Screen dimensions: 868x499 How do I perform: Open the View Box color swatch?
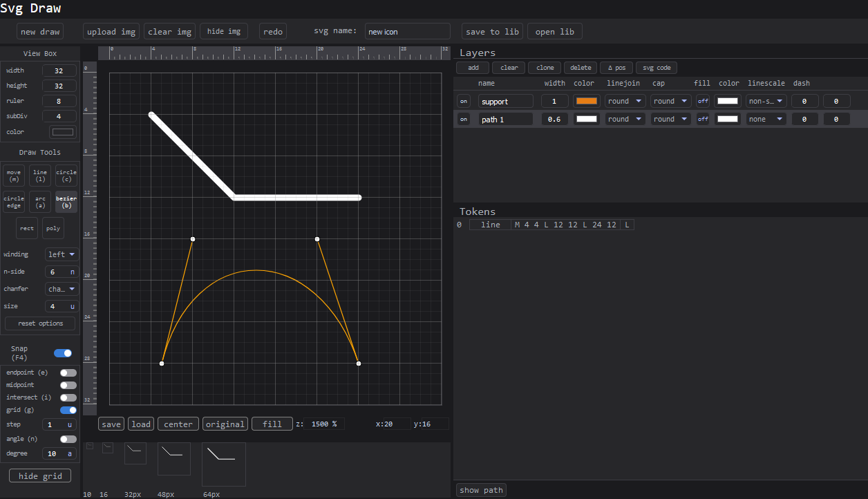coord(63,132)
